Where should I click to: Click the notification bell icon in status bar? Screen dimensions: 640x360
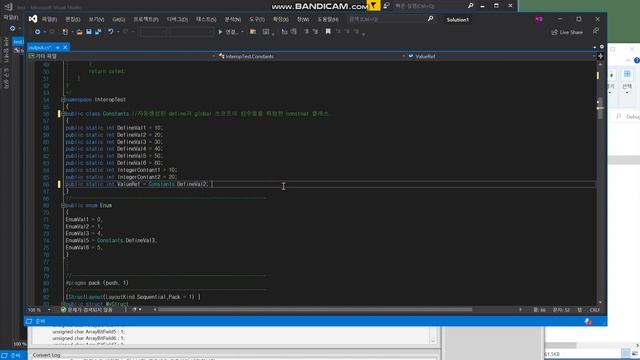588,322
